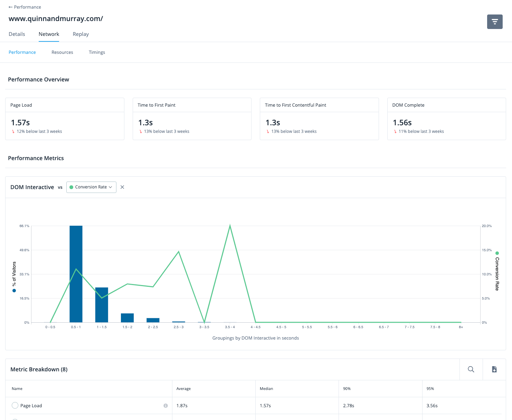Expand the Conversion Rate dropdown
This screenshot has height=420, width=512.
(x=91, y=187)
